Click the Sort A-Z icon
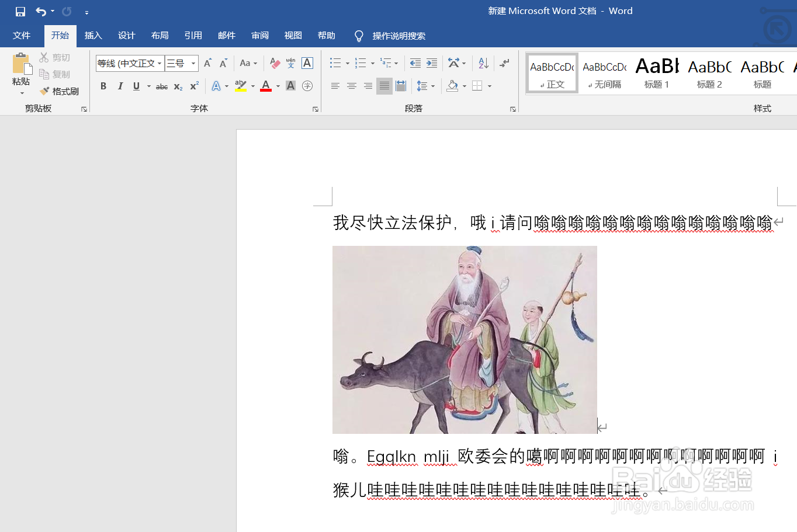The width and height of the screenshot is (797, 532). point(483,63)
